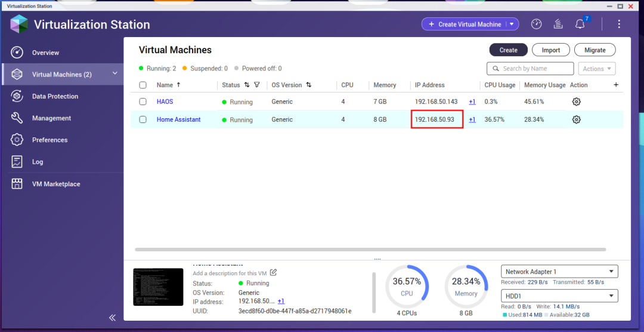Click HAOS CPU Usage 0.3% cell
Screen dimensions: 644x332
coord(491,102)
